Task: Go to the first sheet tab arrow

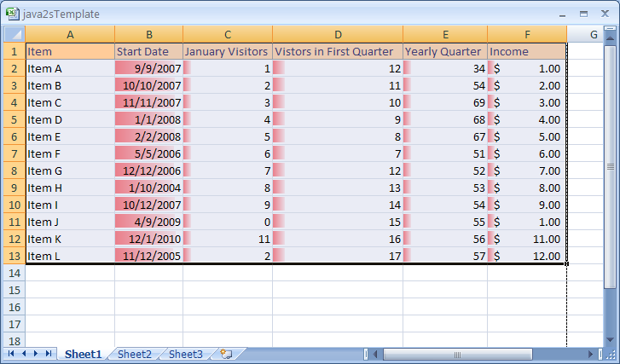Action: coord(11,353)
